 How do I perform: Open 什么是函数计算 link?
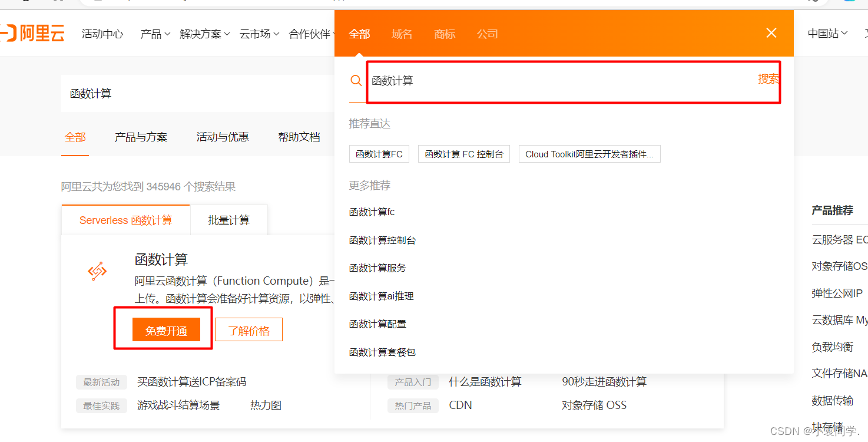pyautogui.click(x=485, y=382)
